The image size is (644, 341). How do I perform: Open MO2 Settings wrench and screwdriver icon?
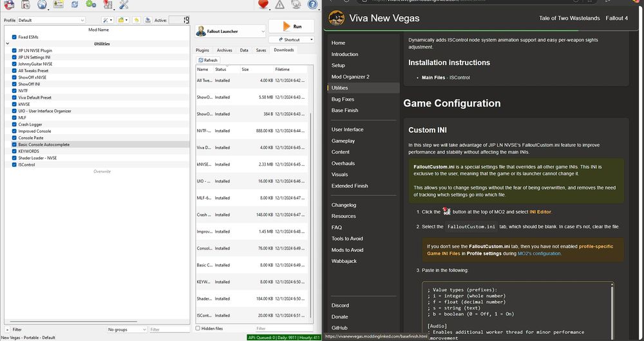pyautogui.click(x=124, y=5)
